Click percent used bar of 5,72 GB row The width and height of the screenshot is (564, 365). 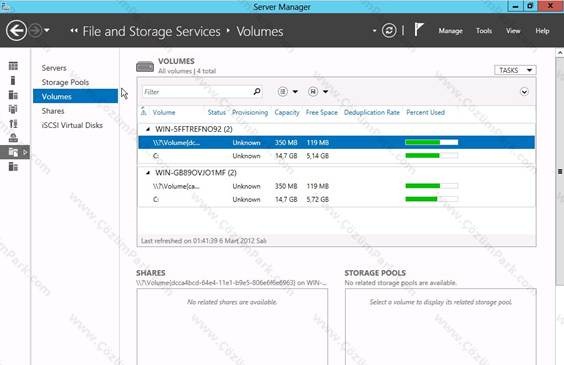click(432, 199)
